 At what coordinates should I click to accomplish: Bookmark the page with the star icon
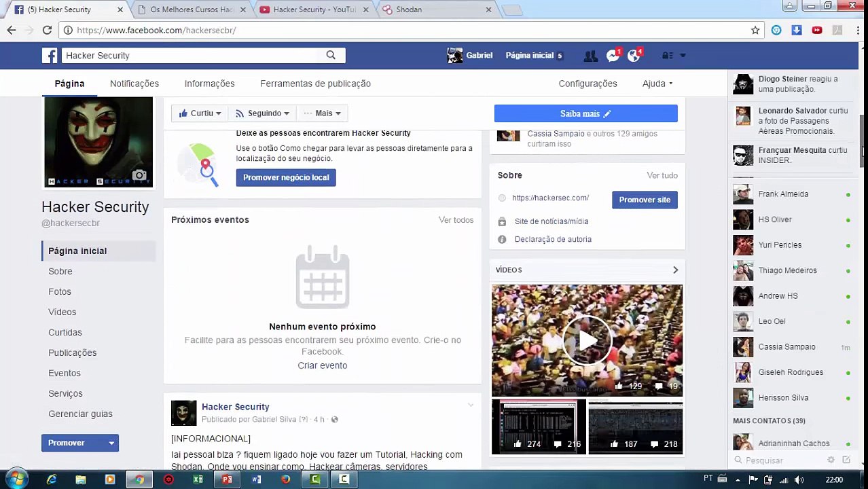(755, 30)
